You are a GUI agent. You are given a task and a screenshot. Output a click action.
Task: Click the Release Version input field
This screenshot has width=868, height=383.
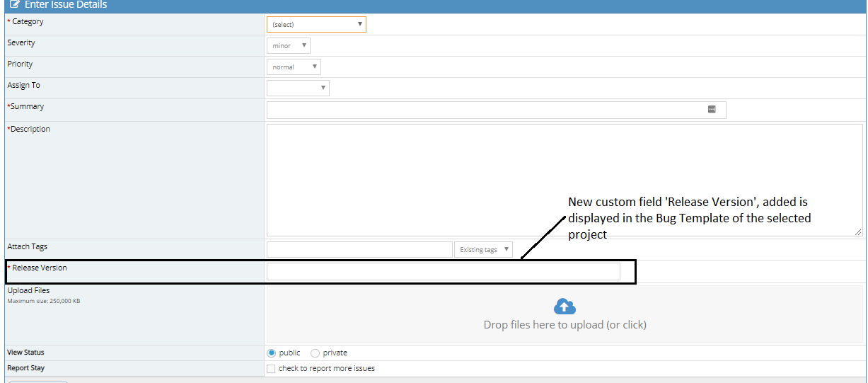pyautogui.click(x=444, y=271)
